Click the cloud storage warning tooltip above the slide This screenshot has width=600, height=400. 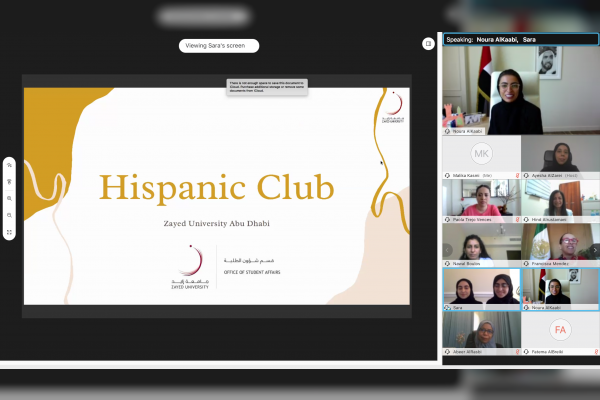(267, 87)
